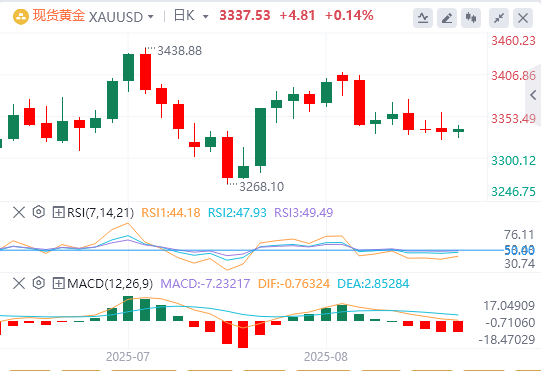Shrink chart with collapse arrows icon
This screenshot has width=541, height=371.
coord(499,18)
